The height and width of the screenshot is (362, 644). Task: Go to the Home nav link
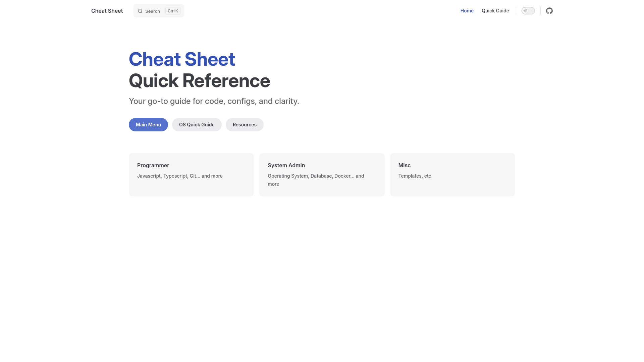tap(467, 11)
